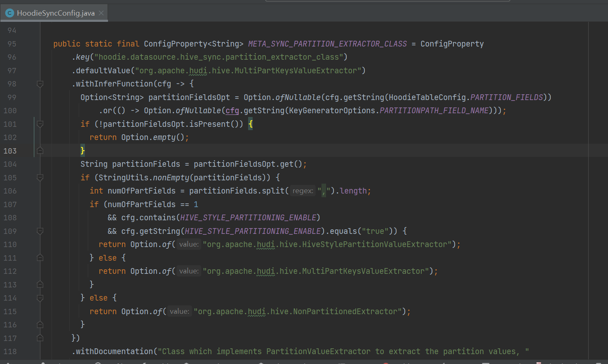608x364 pixels.
Task: Toggle the lambda end fold marker on line 117
Action: click(40, 338)
